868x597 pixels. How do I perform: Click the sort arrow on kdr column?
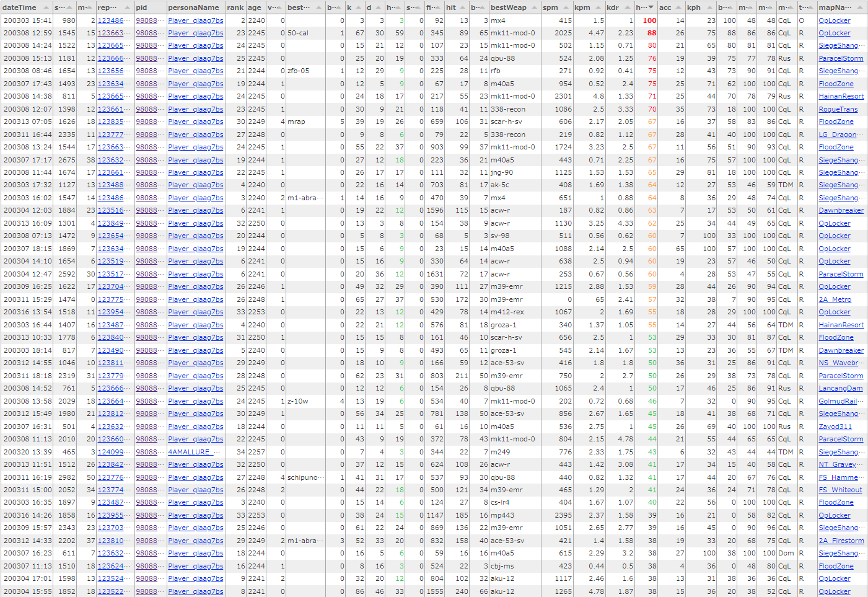pos(628,7)
